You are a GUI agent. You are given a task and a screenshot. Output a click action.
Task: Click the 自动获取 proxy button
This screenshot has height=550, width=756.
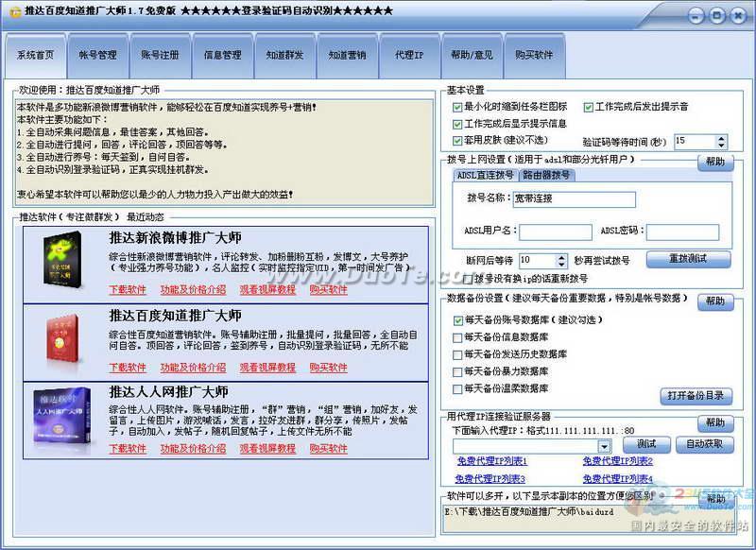coord(704,444)
